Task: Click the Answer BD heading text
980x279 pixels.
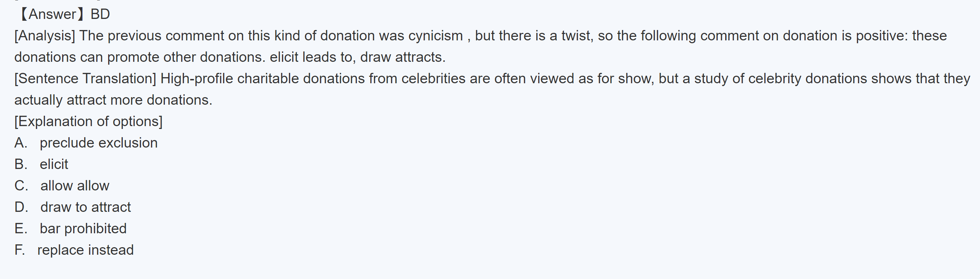Action: point(64,14)
